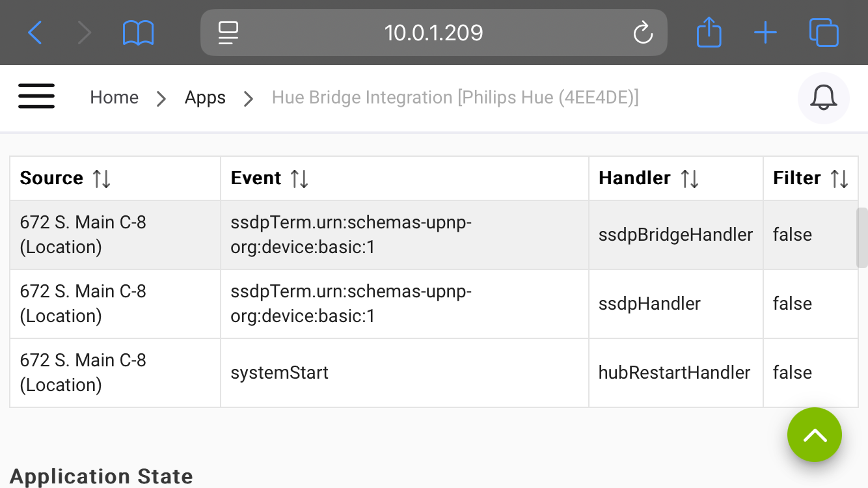This screenshot has width=868, height=488.
Task: Open the hamburger navigation menu
Action: pos(36,96)
